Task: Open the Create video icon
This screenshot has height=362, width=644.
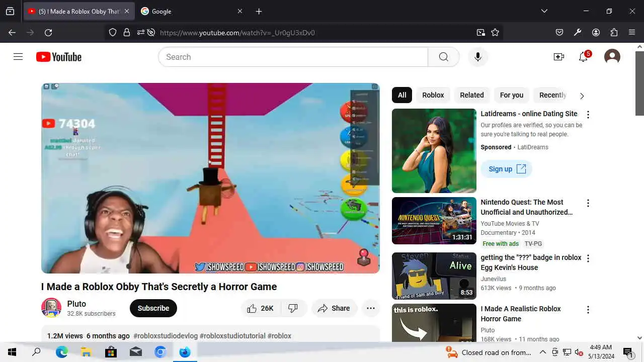Action: (x=559, y=57)
